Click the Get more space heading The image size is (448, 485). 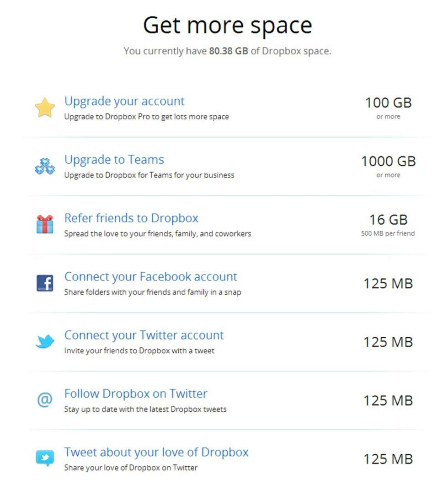228,26
